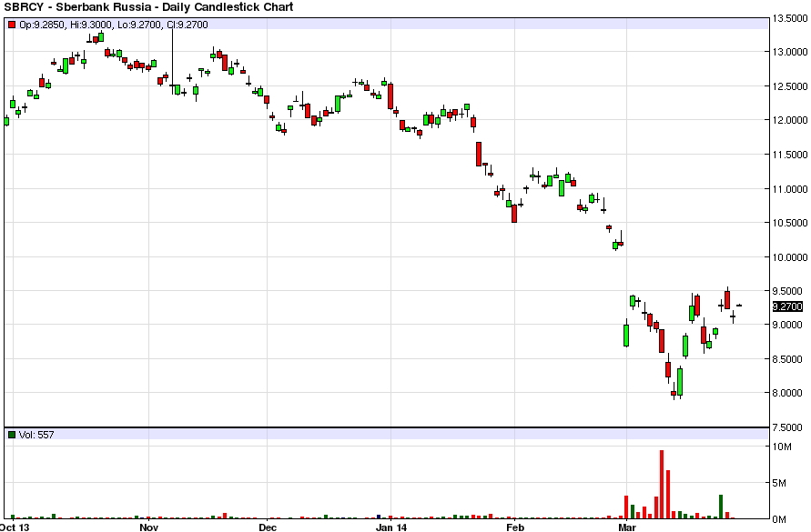Click the Oct 13 date label
The height and width of the screenshot is (532, 811).
(x=15, y=527)
